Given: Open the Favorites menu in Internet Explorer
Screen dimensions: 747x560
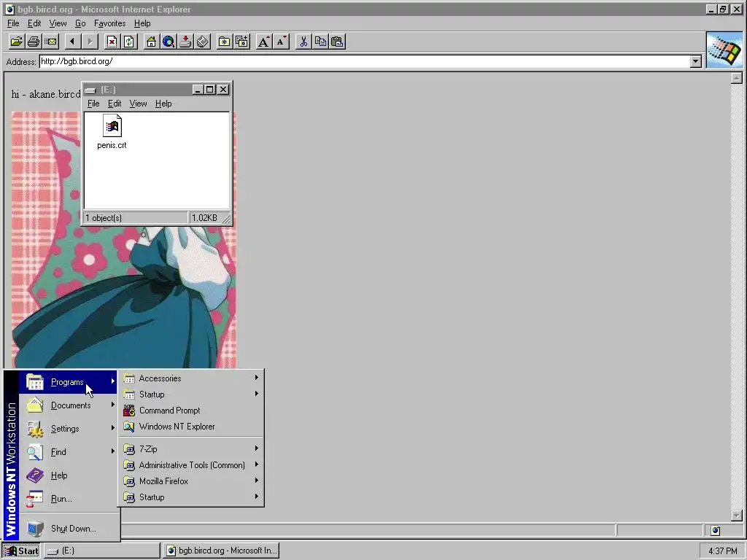Looking at the screenshot, I should click(109, 23).
